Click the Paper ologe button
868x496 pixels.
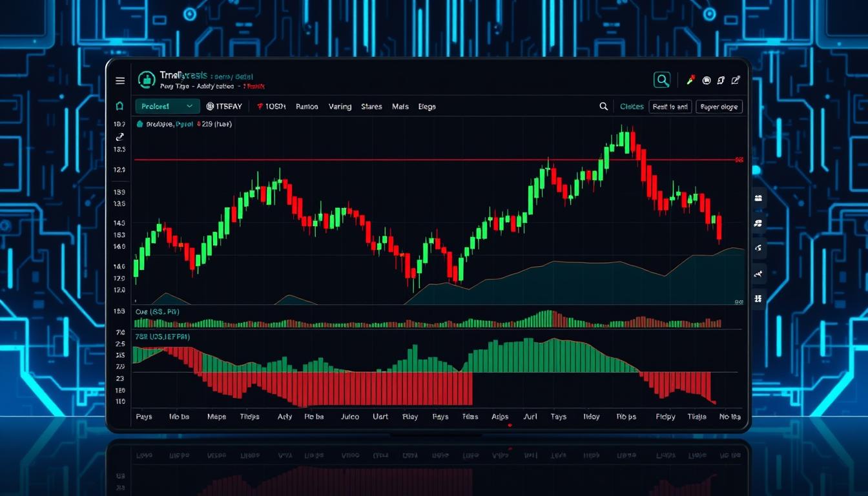[x=719, y=107]
